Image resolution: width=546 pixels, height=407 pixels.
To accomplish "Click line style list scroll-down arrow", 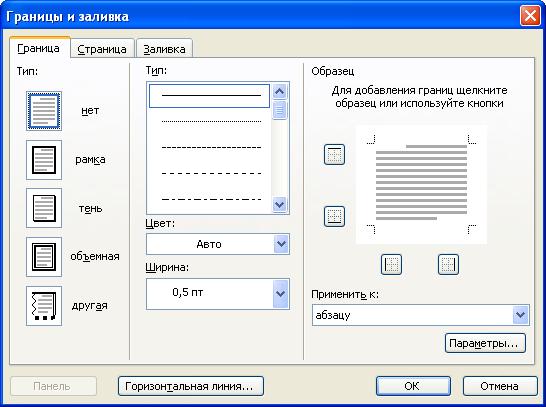I will (x=280, y=204).
